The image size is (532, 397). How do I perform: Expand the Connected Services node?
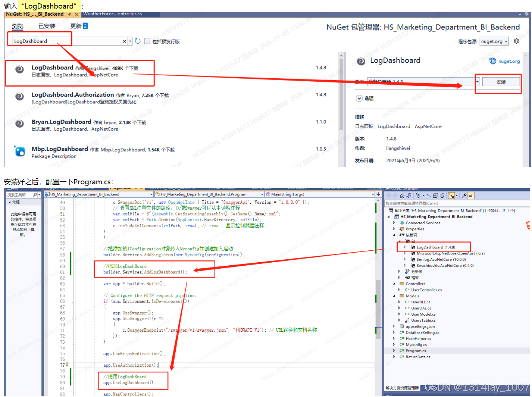(394, 223)
